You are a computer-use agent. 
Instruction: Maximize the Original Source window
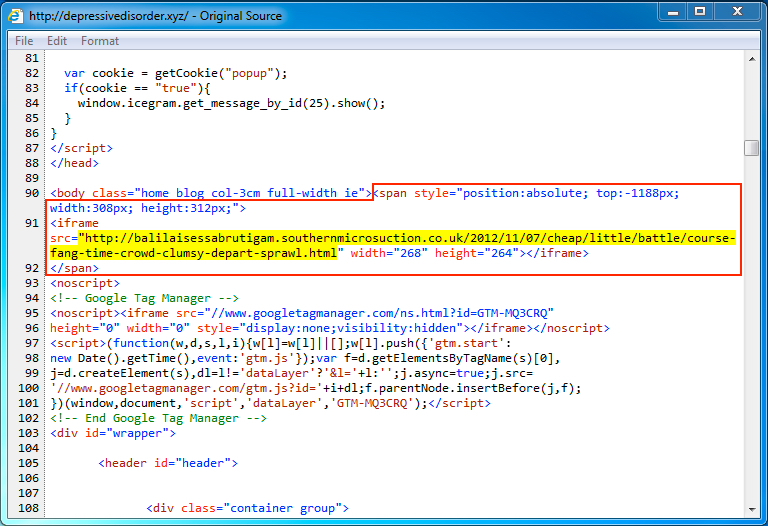(x=700, y=11)
